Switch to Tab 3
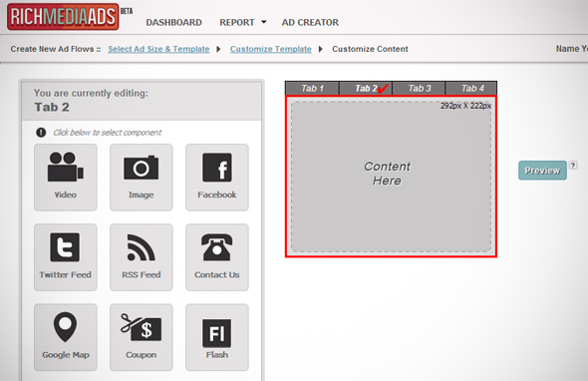Screen dimensions: 588x381 coord(419,88)
